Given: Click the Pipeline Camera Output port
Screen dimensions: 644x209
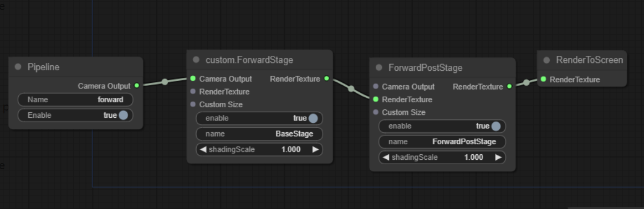Looking at the screenshot, I should click(137, 86).
